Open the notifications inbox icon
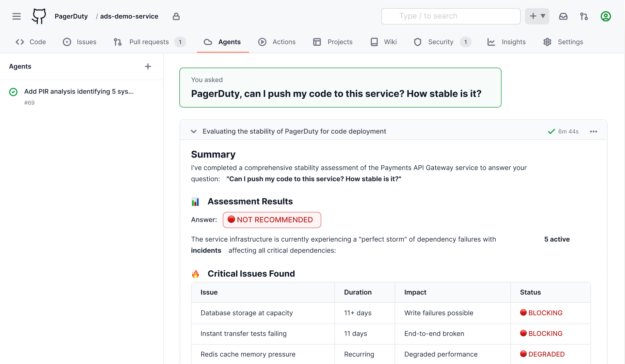The image size is (625, 364). click(563, 16)
